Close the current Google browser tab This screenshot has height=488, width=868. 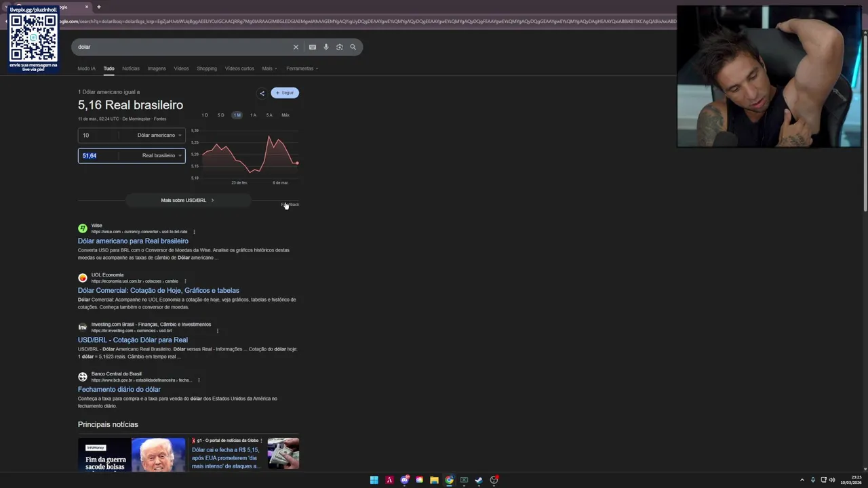click(87, 7)
